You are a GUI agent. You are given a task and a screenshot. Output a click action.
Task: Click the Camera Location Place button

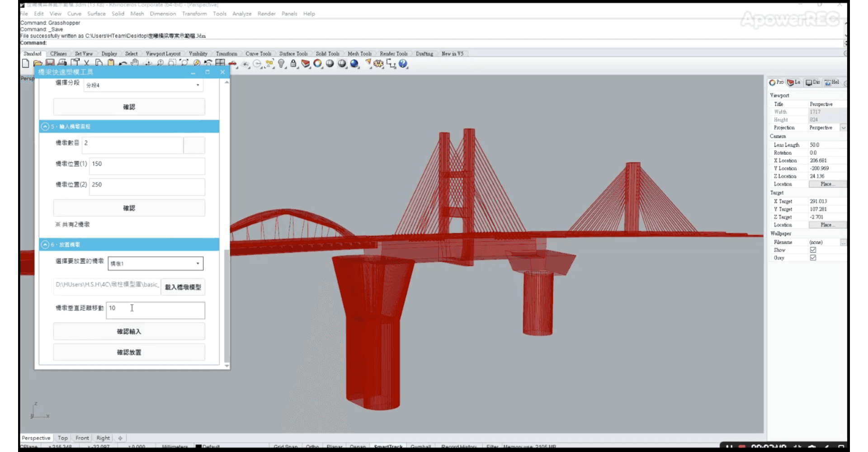(827, 184)
